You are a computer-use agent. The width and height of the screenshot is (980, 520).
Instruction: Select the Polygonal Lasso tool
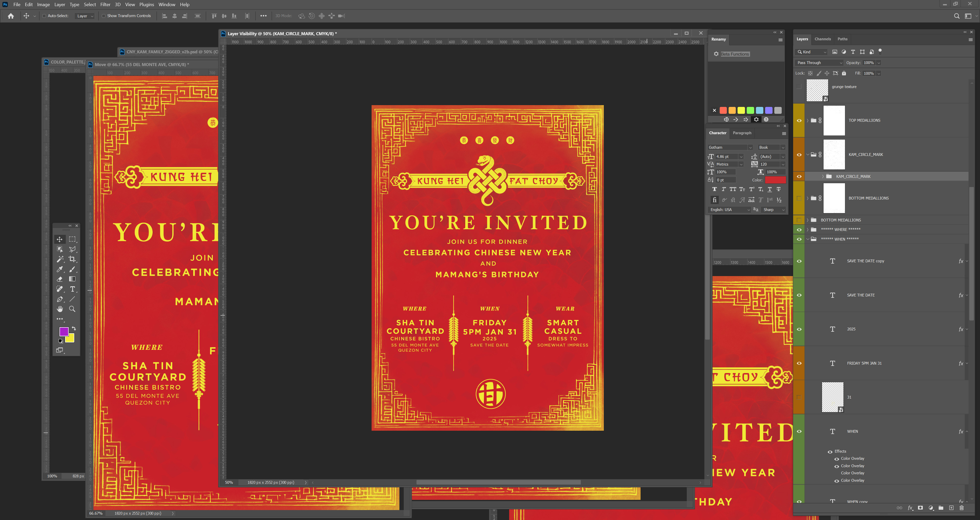click(72, 249)
